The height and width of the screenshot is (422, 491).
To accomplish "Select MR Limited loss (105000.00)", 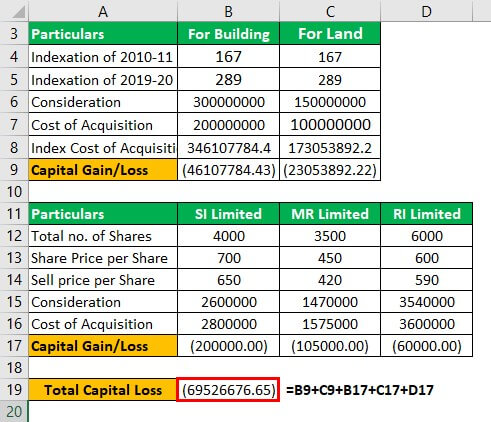I will pos(330,346).
